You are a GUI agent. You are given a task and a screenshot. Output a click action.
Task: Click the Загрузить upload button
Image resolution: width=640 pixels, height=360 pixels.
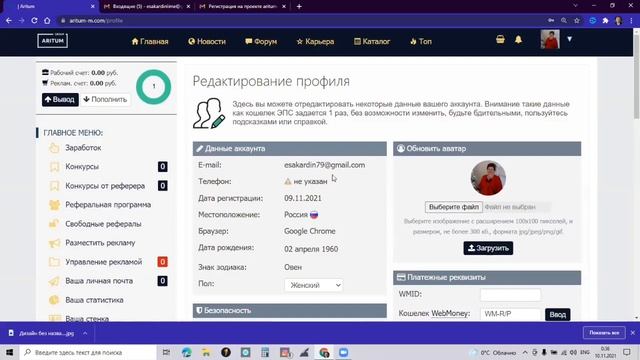pyautogui.click(x=488, y=248)
